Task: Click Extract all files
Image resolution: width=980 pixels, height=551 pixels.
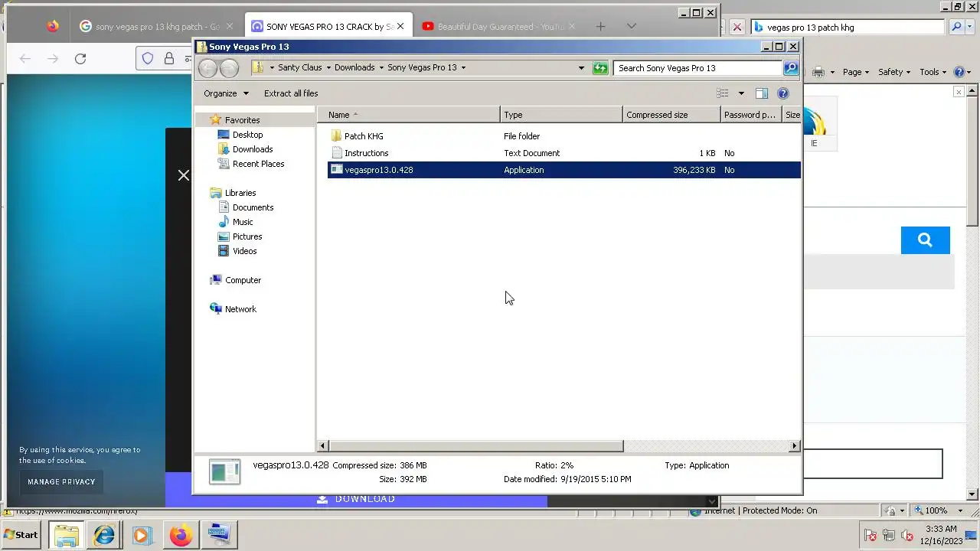Action: [291, 93]
